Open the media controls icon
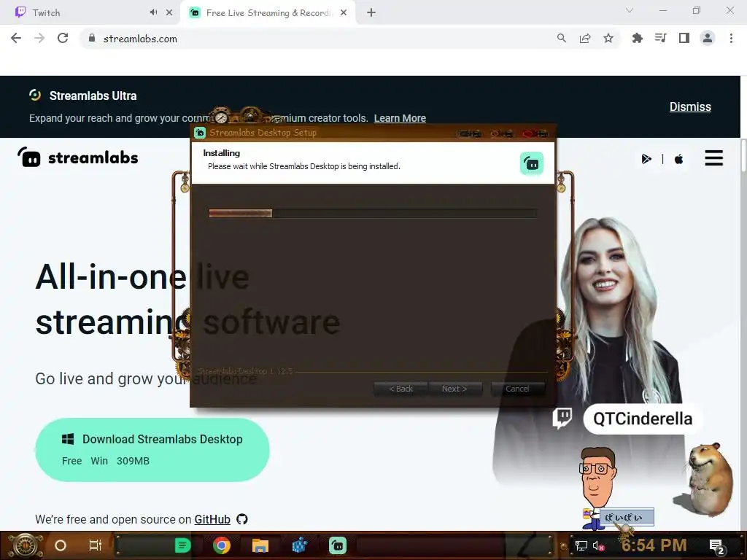 [x=661, y=38]
